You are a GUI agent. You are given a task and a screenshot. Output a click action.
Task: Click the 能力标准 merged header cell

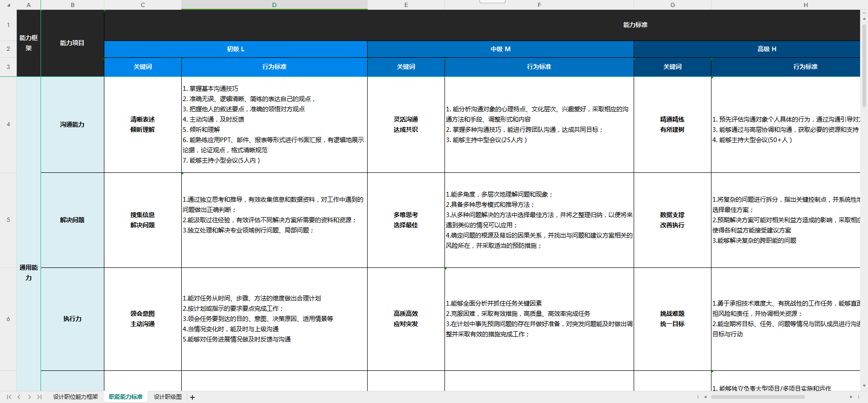(x=482, y=25)
